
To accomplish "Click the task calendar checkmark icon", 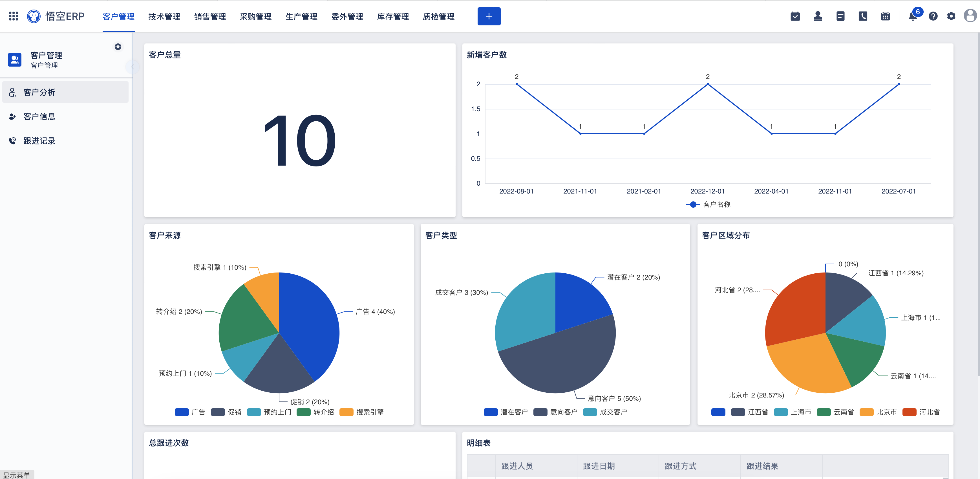I will pos(795,16).
